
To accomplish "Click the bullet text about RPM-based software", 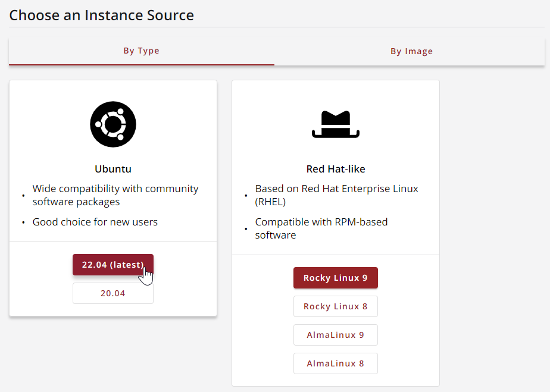I will tap(321, 228).
